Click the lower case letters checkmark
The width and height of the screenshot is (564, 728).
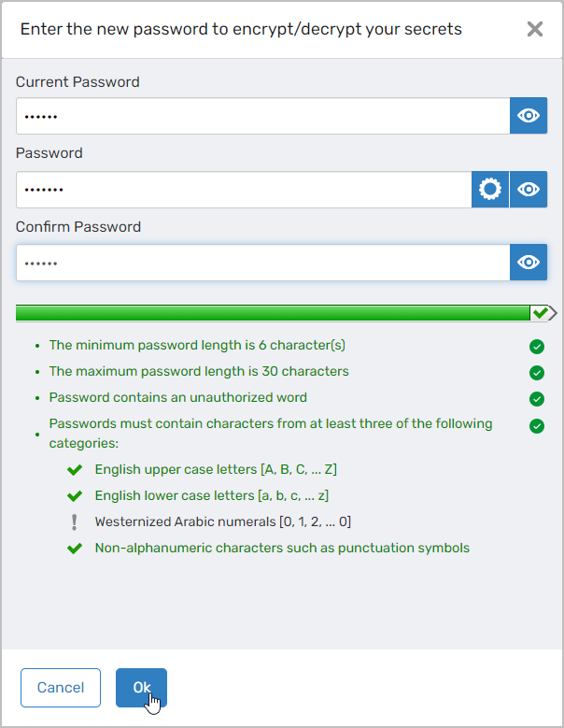tap(76, 495)
